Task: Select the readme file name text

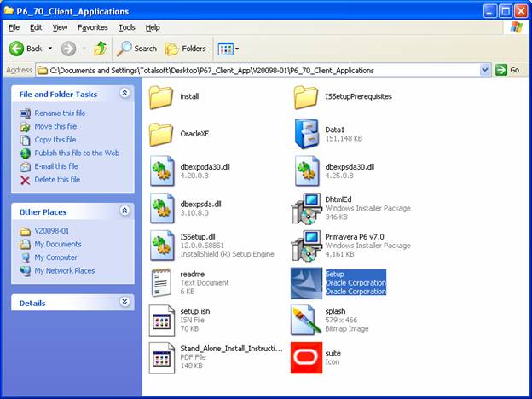Action: [193, 274]
